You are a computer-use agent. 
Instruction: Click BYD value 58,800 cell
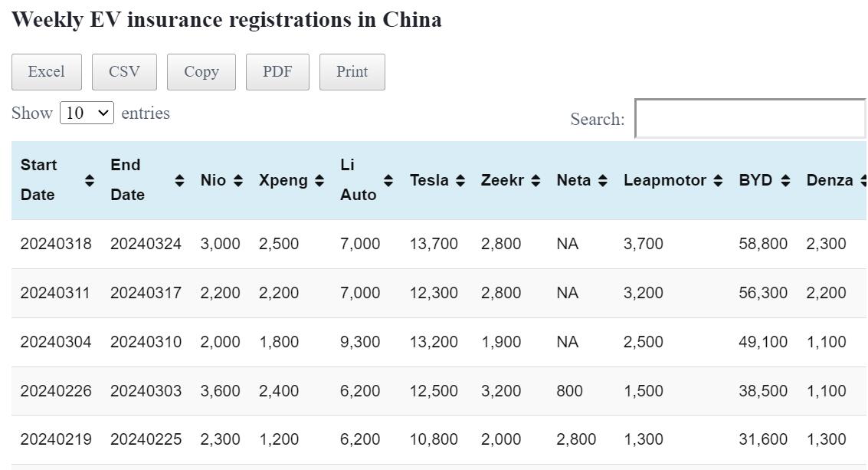point(762,245)
